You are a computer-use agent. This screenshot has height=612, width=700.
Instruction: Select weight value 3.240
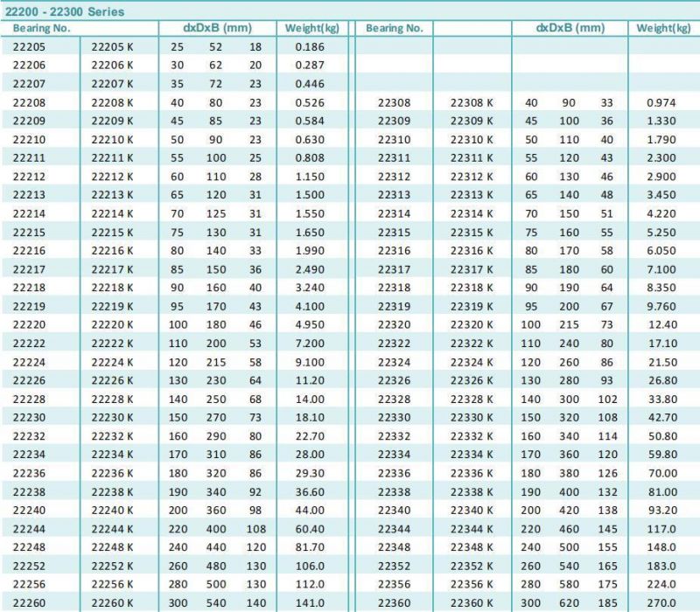point(310,288)
